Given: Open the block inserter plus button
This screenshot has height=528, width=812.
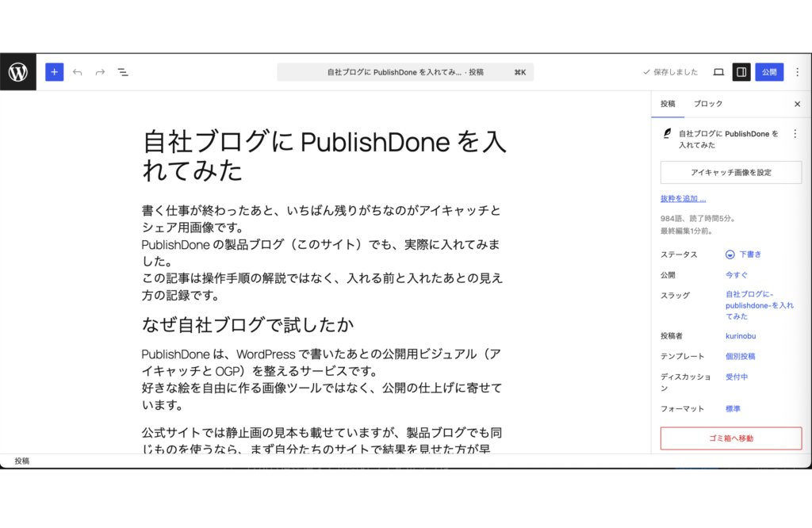Looking at the screenshot, I should point(55,72).
